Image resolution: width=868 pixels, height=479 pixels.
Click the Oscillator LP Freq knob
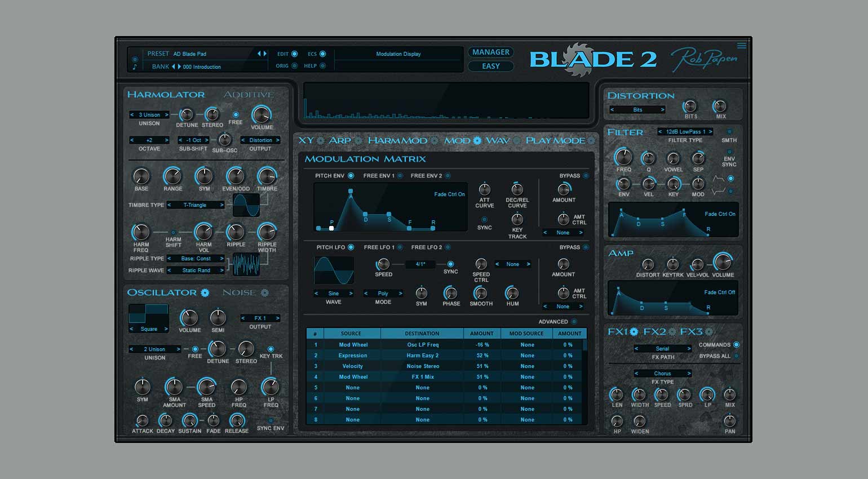tap(271, 387)
